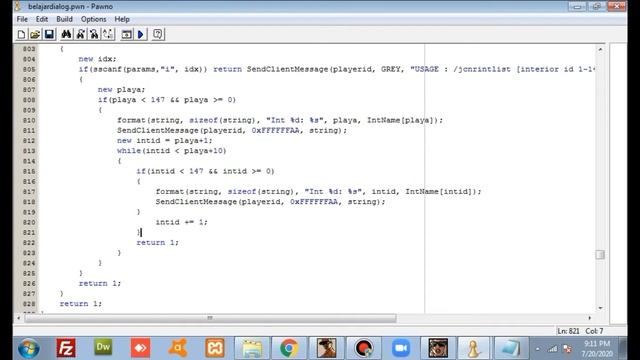The height and width of the screenshot is (360, 640).
Task: Click "new playa;" on line 807
Action: pyautogui.click(x=121, y=89)
